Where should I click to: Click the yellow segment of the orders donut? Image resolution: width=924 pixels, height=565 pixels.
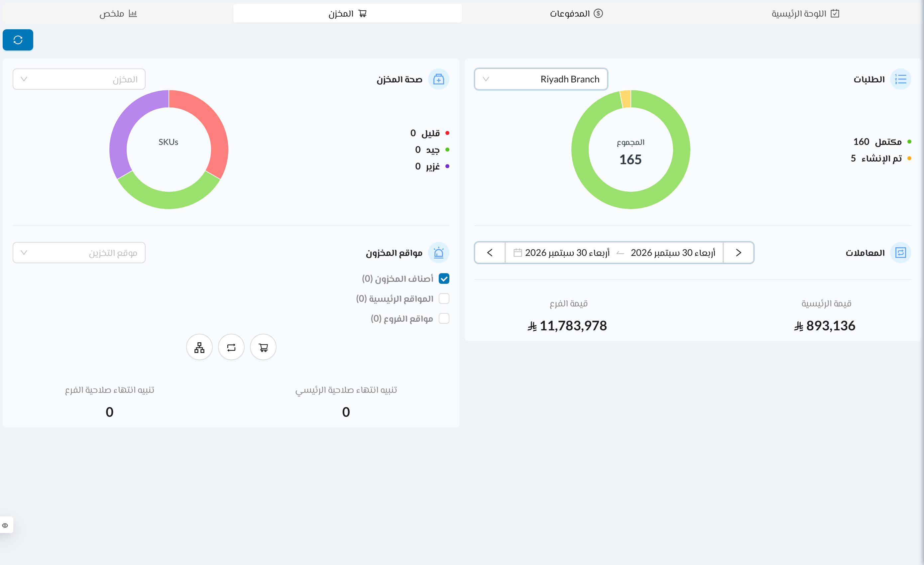click(626, 99)
